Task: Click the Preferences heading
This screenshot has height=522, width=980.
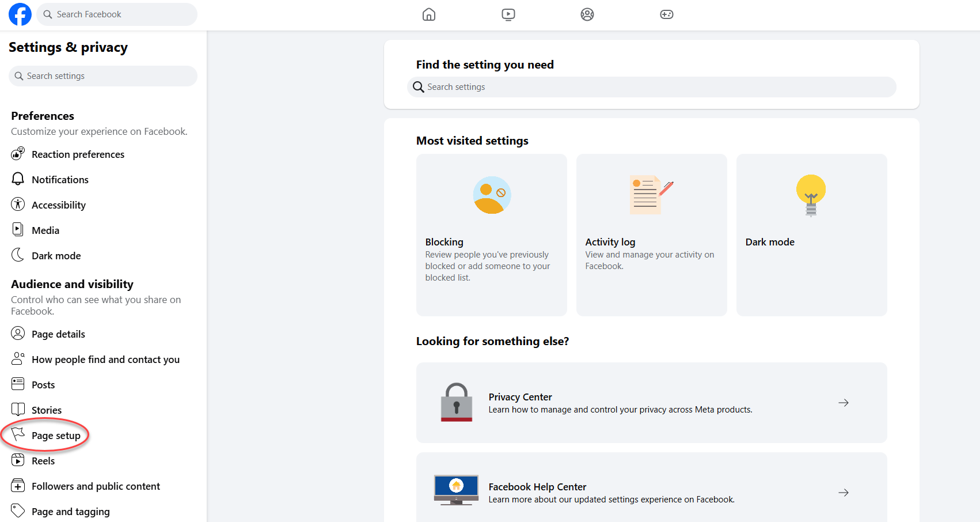Action: point(43,116)
